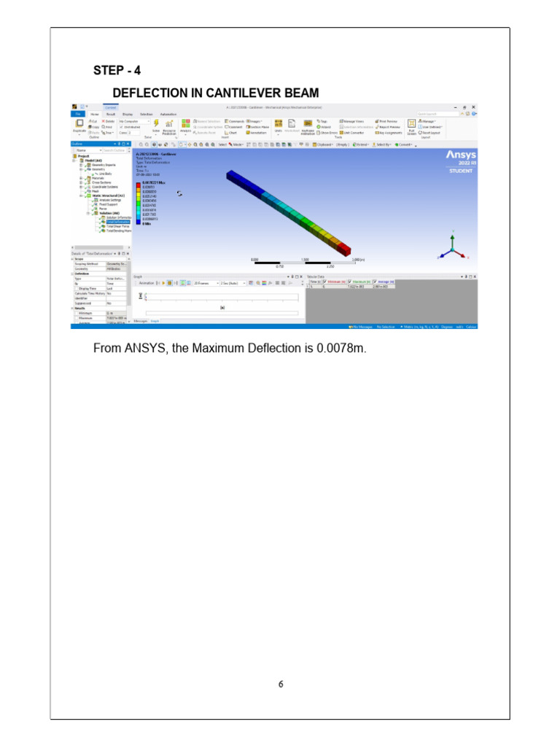Click Key Assignments in the ribbon

(389, 133)
